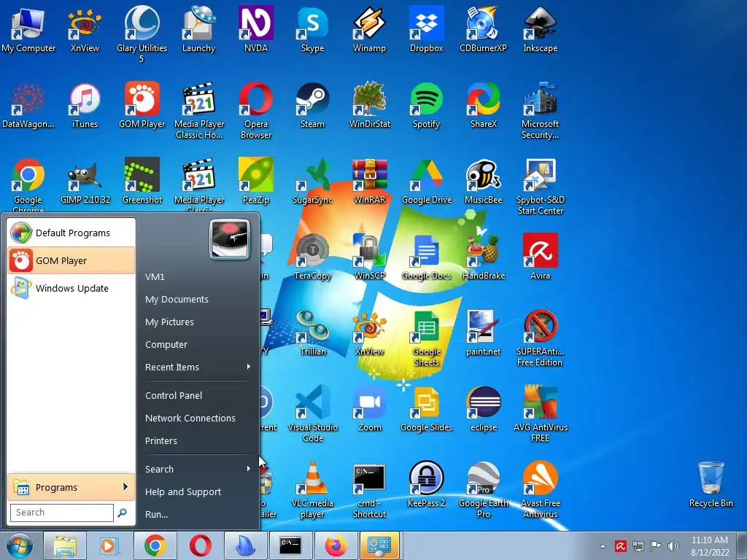Open My Documents from the start menu
Viewport: 747px width, 560px height.
point(177,300)
